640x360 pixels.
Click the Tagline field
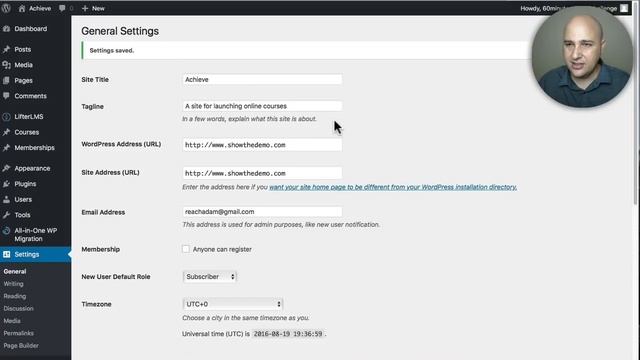click(x=262, y=106)
